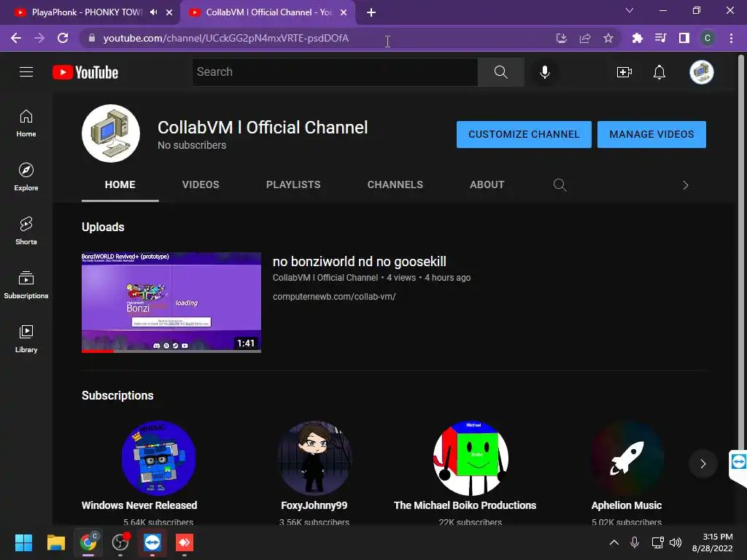Open Subscriptions in the sidebar

(x=26, y=285)
